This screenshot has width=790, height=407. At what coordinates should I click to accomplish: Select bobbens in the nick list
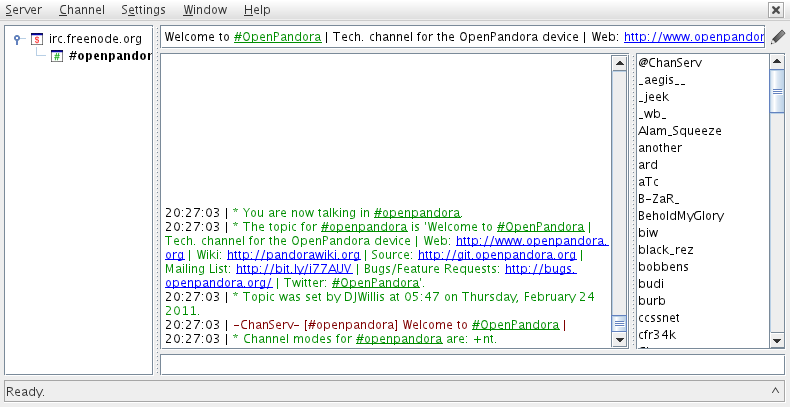pos(664,266)
